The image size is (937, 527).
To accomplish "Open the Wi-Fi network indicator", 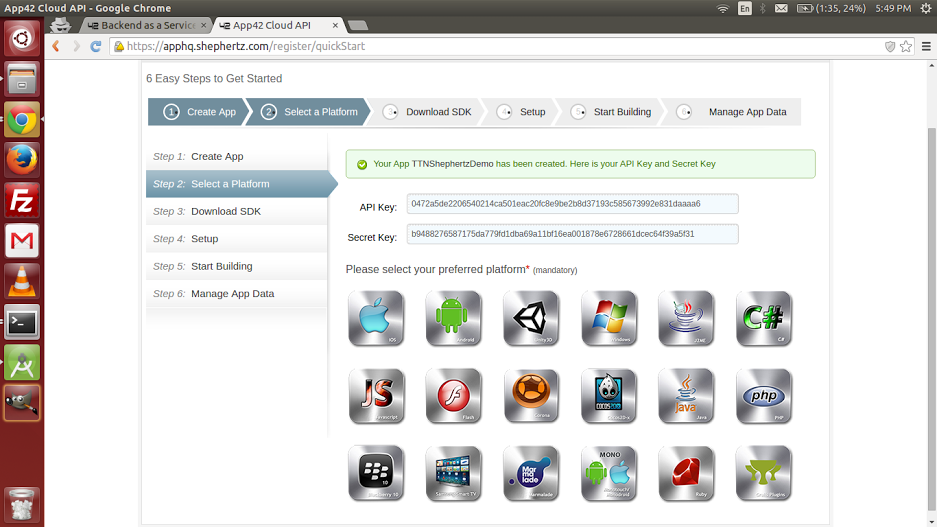I will tap(723, 8).
